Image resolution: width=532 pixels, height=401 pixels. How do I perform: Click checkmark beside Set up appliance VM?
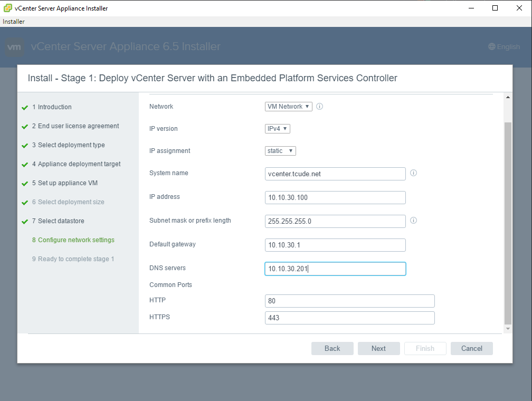coord(25,184)
